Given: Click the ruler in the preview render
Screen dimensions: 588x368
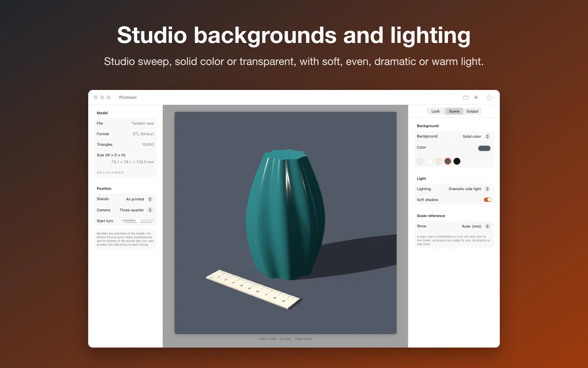Looking at the screenshot, I should [x=253, y=289].
